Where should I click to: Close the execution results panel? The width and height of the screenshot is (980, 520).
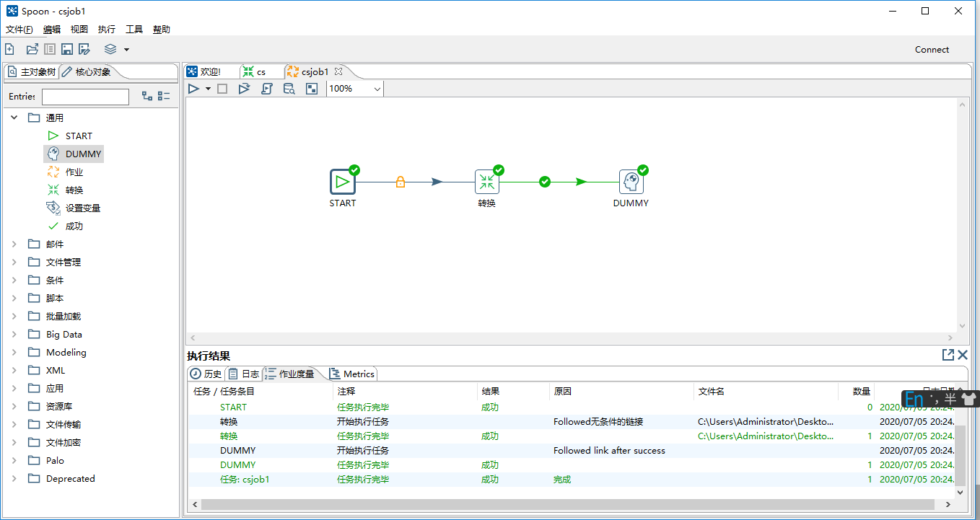(x=963, y=355)
